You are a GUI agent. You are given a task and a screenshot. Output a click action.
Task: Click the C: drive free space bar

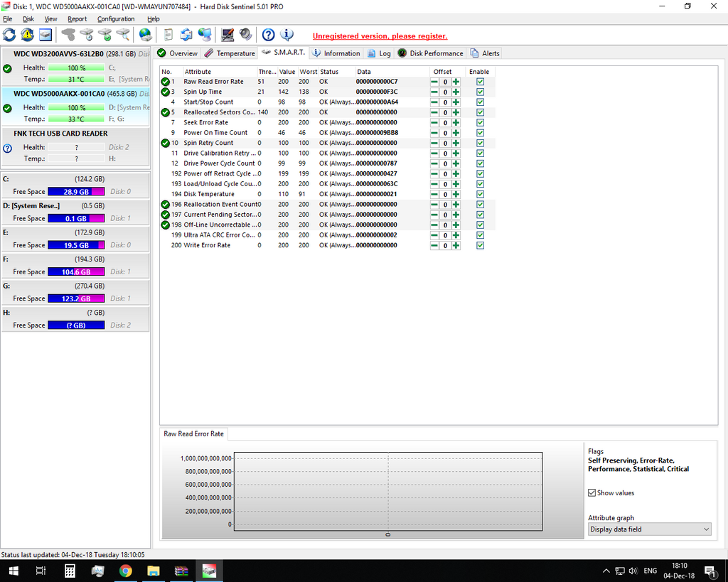click(x=76, y=192)
